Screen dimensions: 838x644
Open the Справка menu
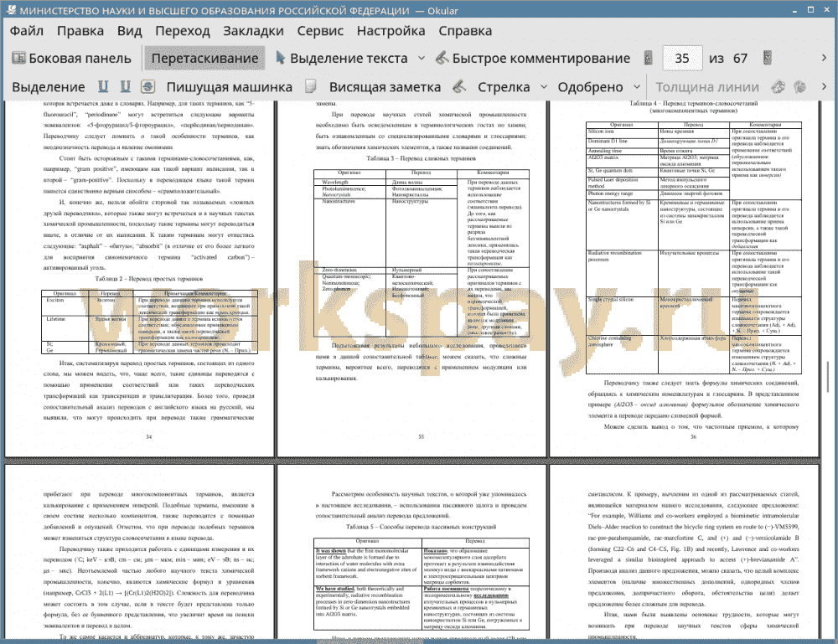click(x=465, y=31)
